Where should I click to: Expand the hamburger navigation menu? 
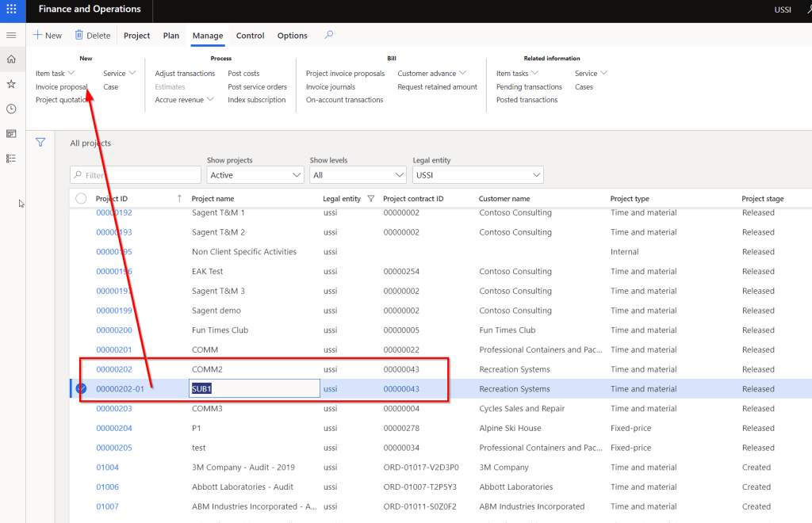coord(11,36)
